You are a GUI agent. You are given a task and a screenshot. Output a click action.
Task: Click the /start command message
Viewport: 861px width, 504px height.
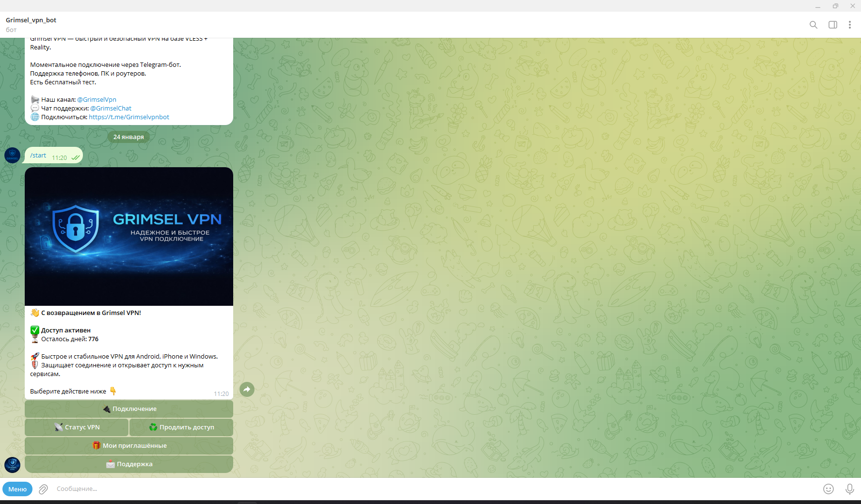(38, 156)
